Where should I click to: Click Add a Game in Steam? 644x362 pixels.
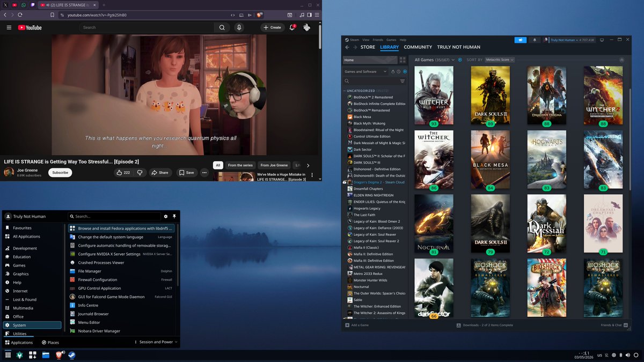point(357,325)
